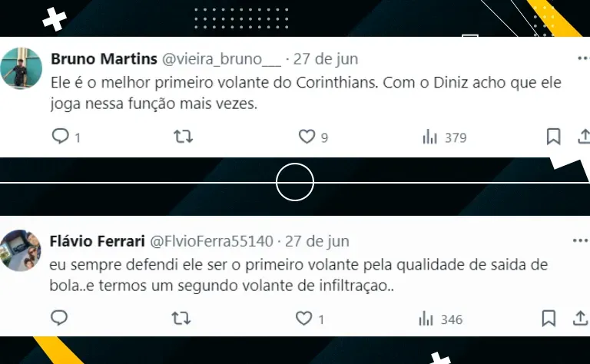Reply to Flávio Ferrari's tweet
The height and width of the screenshot is (364, 590).
coord(59,318)
